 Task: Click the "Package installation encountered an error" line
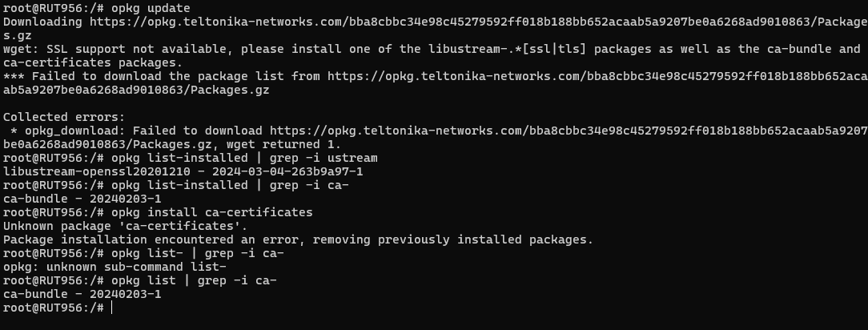tap(298, 239)
